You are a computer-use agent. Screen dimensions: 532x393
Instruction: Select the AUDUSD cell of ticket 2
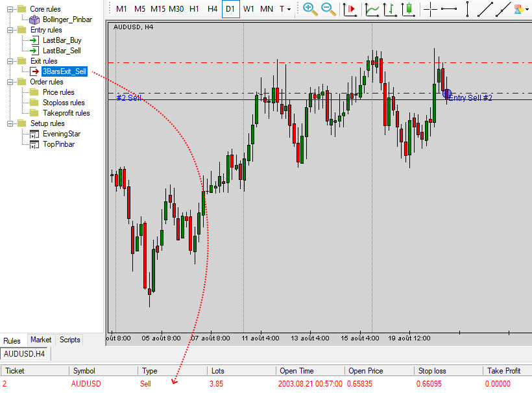click(86, 384)
